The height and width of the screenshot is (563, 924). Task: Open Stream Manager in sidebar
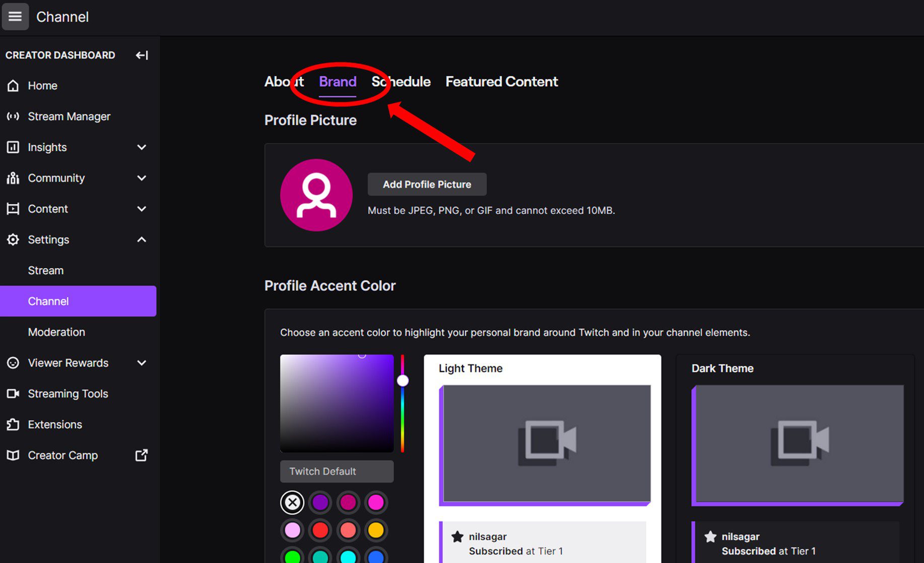coord(78,116)
